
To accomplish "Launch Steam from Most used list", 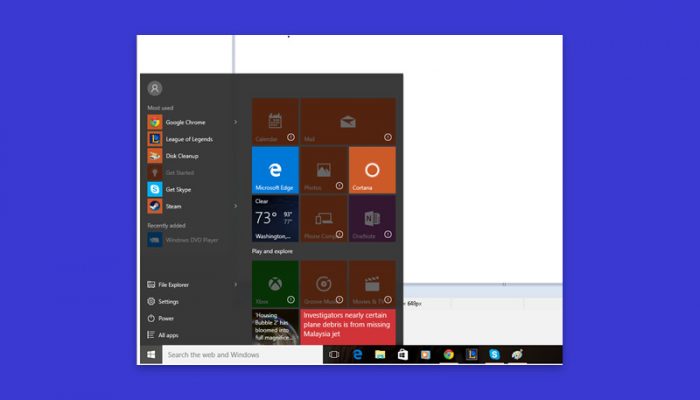I will click(192, 206).
